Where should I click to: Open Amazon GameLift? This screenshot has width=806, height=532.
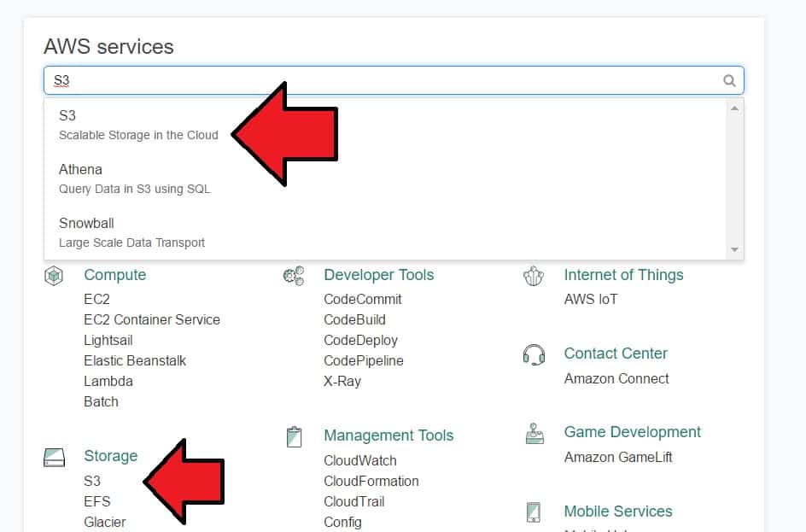pyautogui.click(x=618, y=458)
